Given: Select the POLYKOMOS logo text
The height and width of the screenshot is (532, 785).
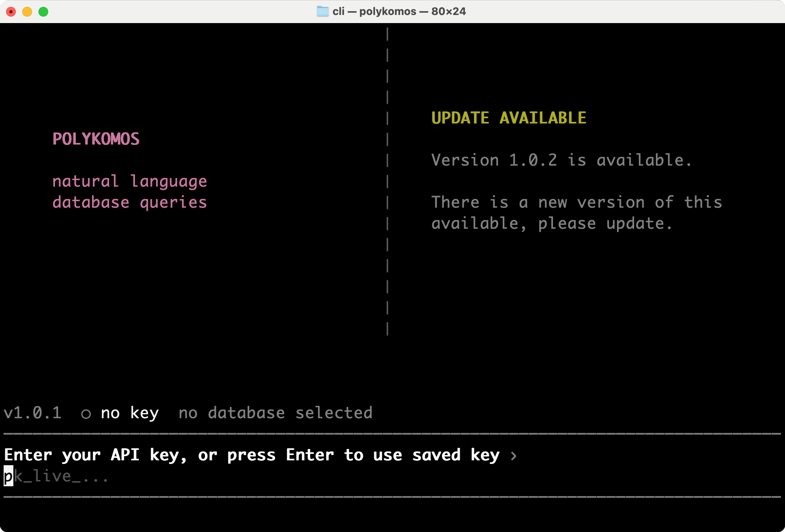Looking at the screenshot, I should point(96,139).
